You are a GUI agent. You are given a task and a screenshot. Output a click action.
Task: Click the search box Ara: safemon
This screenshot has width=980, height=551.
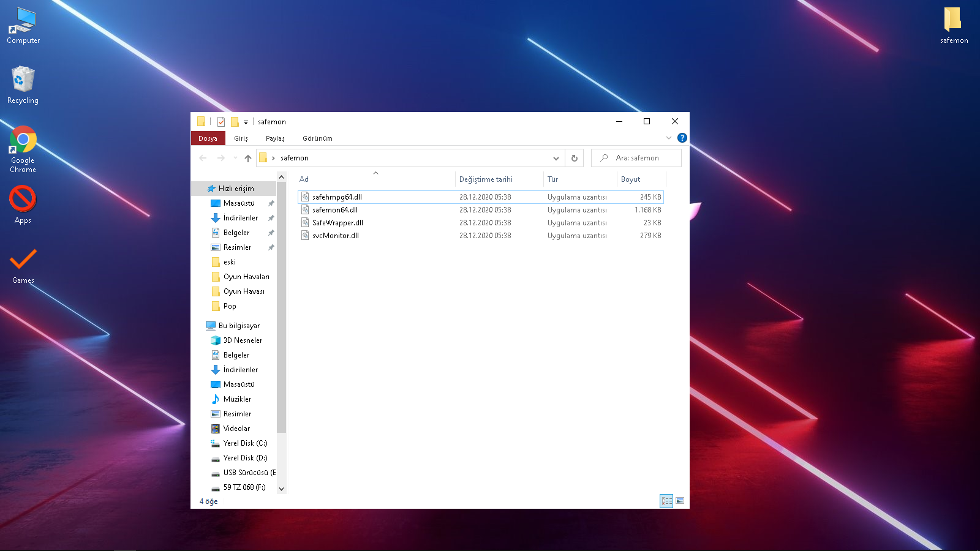click(636, 158)
